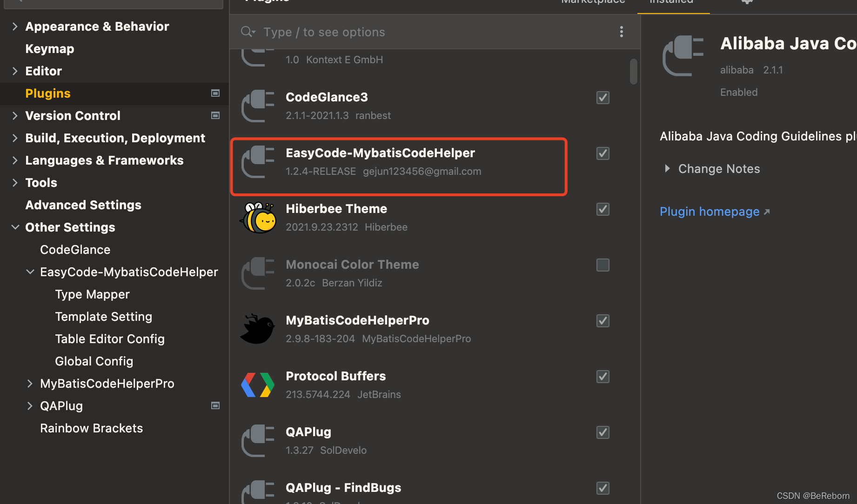The width and height of the screenshot is (857, 504).
Task: Click the Change Notes label
Action: pyautogui.click(x=719, y=169)
